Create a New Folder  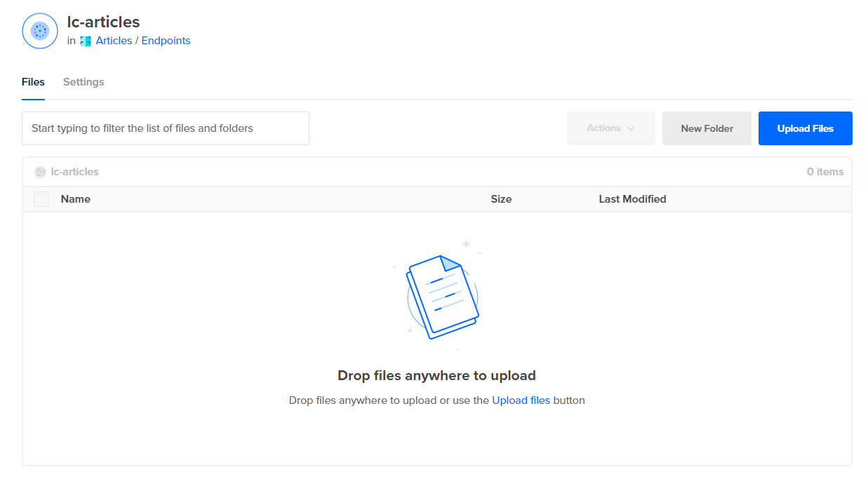click(x=707, y=128)
